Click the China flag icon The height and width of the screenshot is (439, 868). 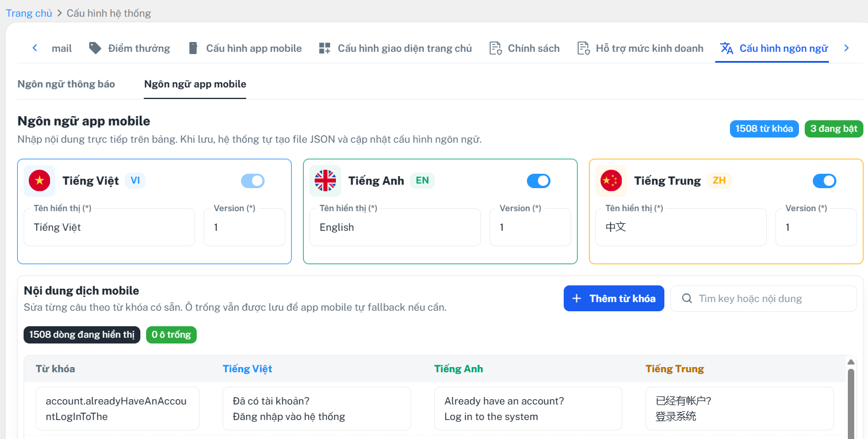pyautogui.click(x=611, y=181)
